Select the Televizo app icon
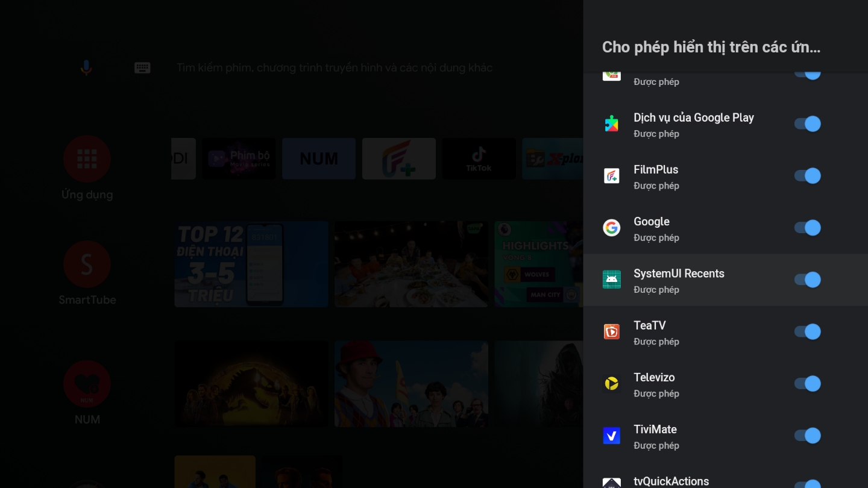The image size is (868, 488). [612, 384]
